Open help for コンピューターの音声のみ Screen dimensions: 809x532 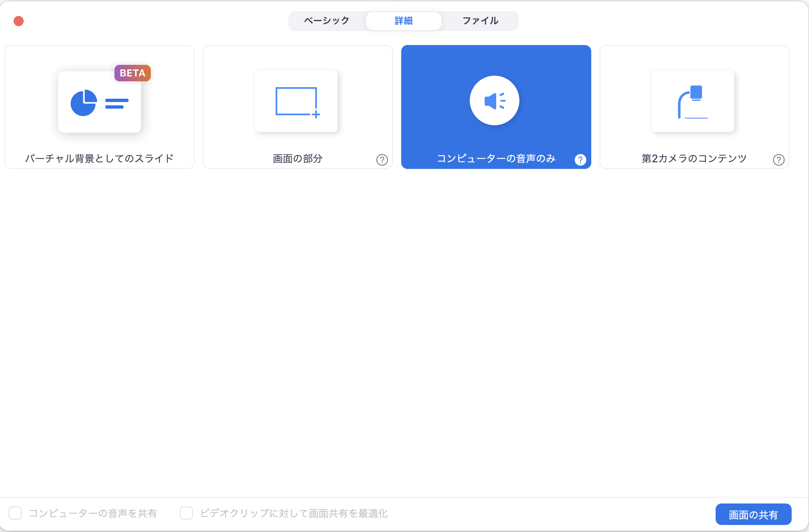(581, 160)
